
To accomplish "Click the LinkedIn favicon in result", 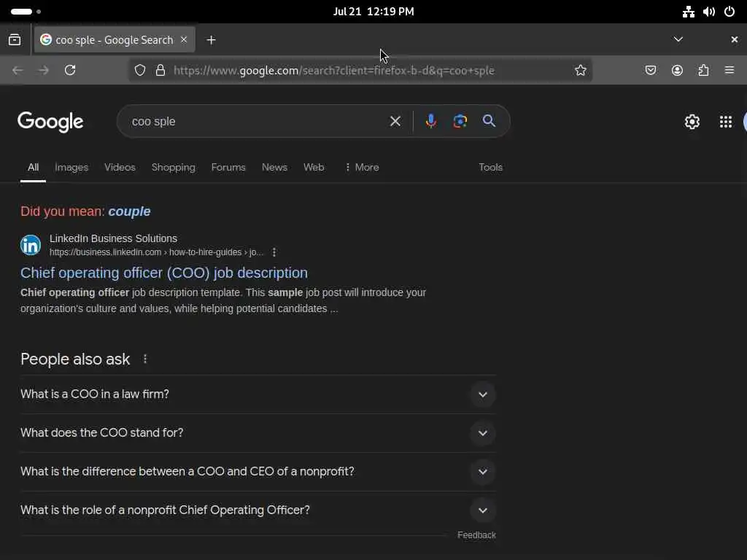I will 31,245.
